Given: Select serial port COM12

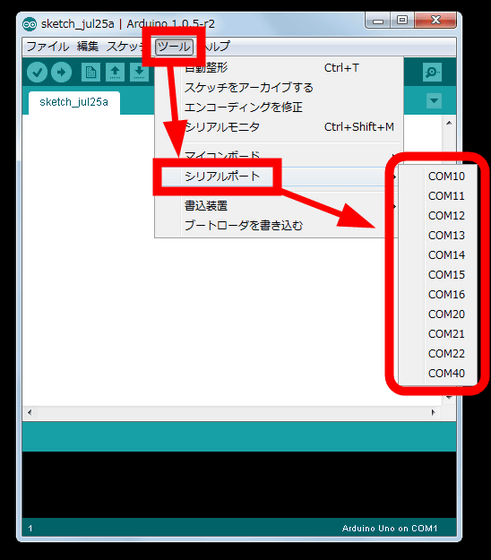Looking at the screenshot, I should pyautogui.click(x=438, y=216).
